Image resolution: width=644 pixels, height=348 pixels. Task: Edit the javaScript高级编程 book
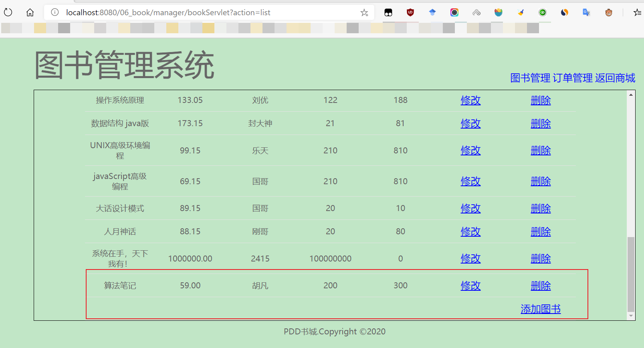pyautogui.click(x=470, y=181)
